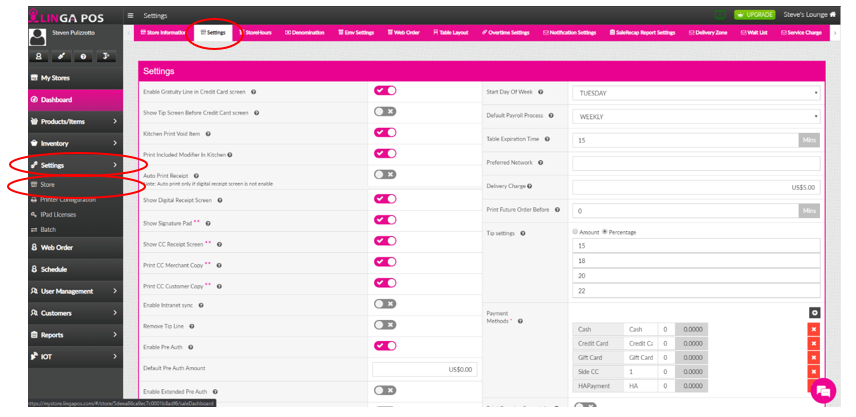Switch to the Store Information tab
The width and height of the screenshot is (856, 417).
point(164,33)
